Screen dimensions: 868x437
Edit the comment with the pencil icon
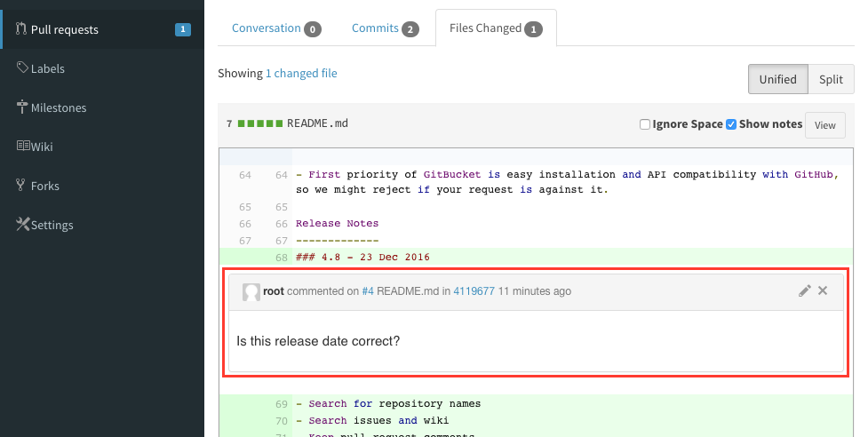804,290
